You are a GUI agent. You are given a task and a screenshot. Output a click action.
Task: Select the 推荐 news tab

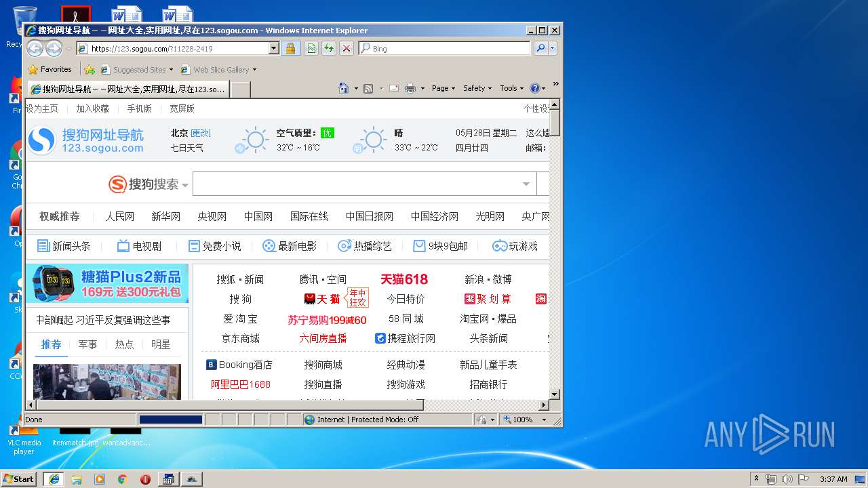(51, 344)
